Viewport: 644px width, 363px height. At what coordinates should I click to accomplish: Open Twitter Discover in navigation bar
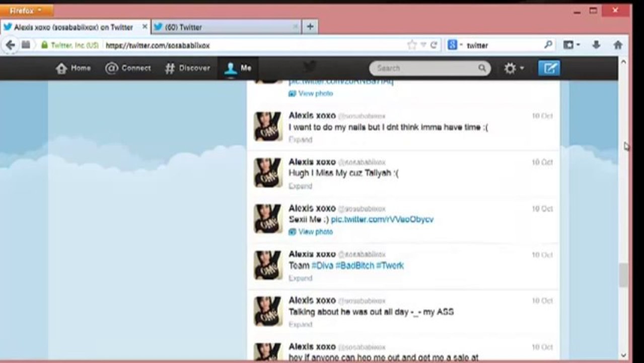(x=187, y=68)
